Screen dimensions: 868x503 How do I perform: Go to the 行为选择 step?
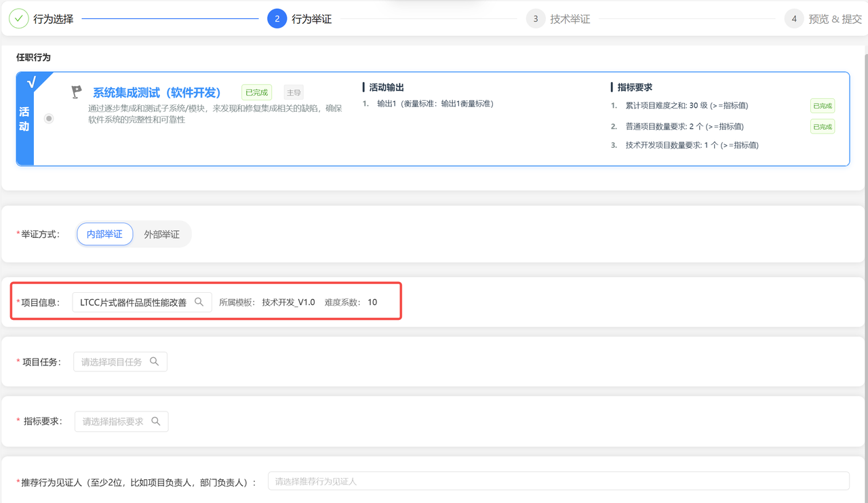[54, 19]
